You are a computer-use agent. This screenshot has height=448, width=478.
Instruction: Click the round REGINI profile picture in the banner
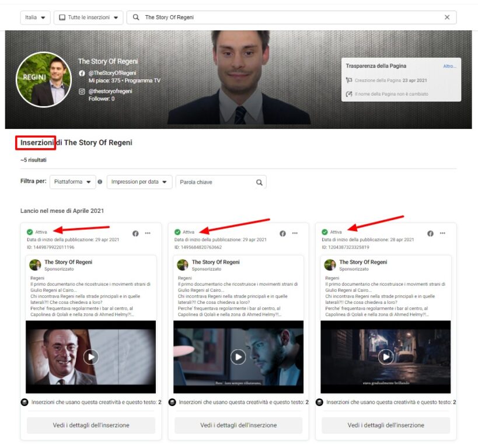pyautogui.click(x=44, y=79)
